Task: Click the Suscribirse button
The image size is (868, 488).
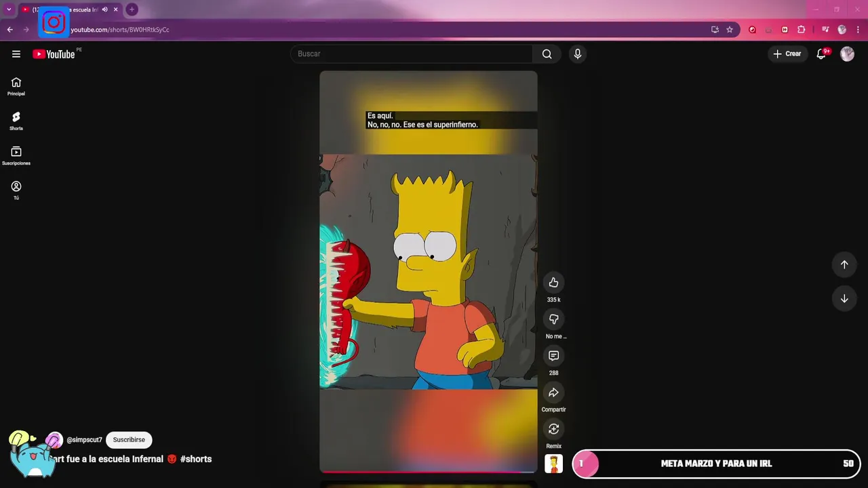Action: [129, 440]
